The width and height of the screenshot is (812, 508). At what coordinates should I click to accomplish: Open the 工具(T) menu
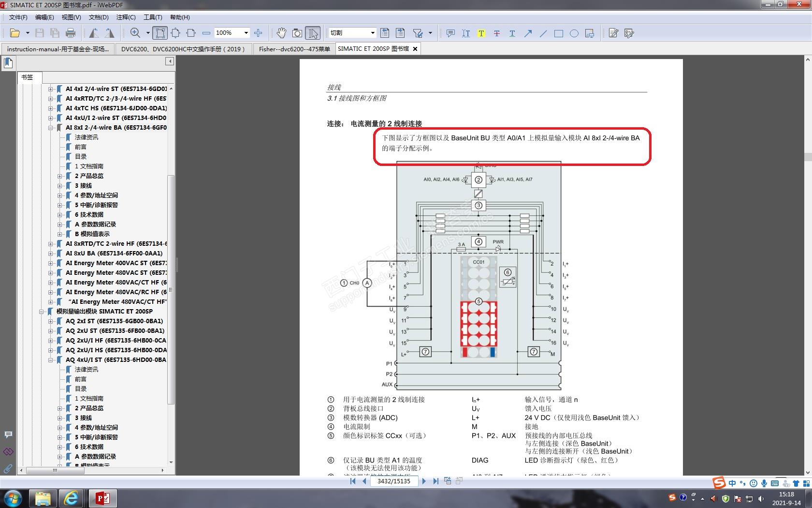pyautogui.click(x=153, y=17)
